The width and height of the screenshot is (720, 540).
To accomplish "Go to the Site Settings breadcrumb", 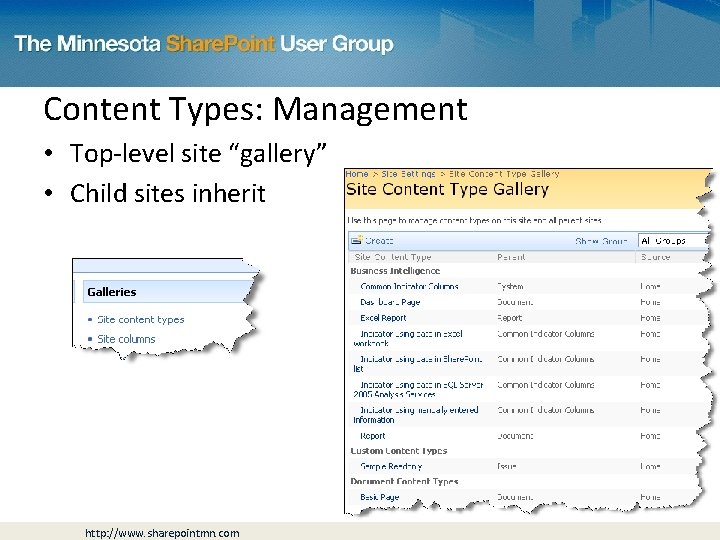I will [x=408, y=174].
